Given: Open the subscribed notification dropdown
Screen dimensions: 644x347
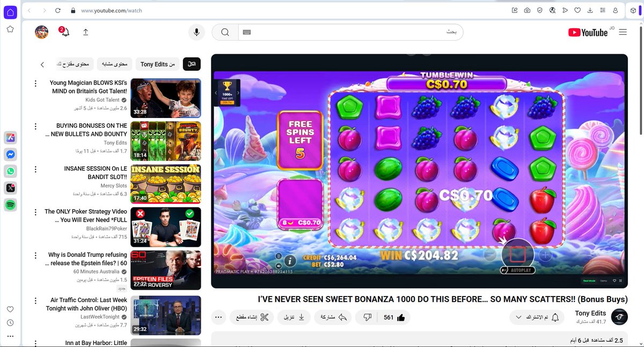Looking at the screenshot, I should (536, 318).
